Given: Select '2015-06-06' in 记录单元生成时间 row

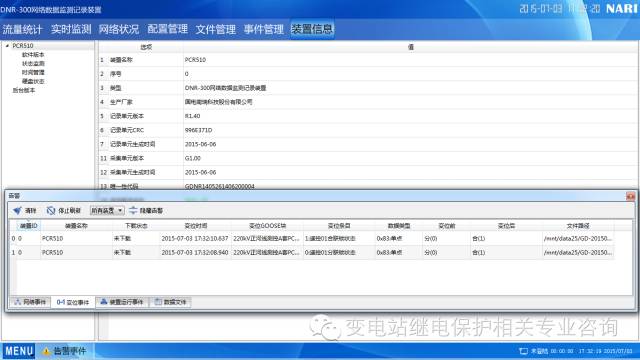Looking at the screenshot, I should click(200, 144).
